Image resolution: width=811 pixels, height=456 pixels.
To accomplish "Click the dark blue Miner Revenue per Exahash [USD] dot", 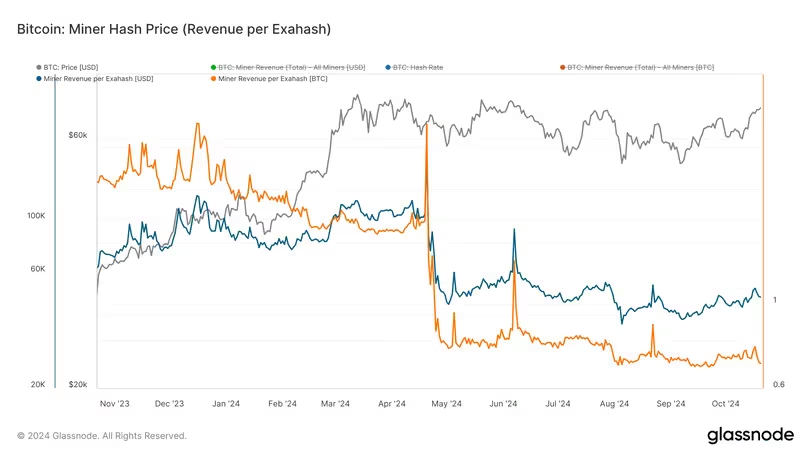I will point(39,78).
